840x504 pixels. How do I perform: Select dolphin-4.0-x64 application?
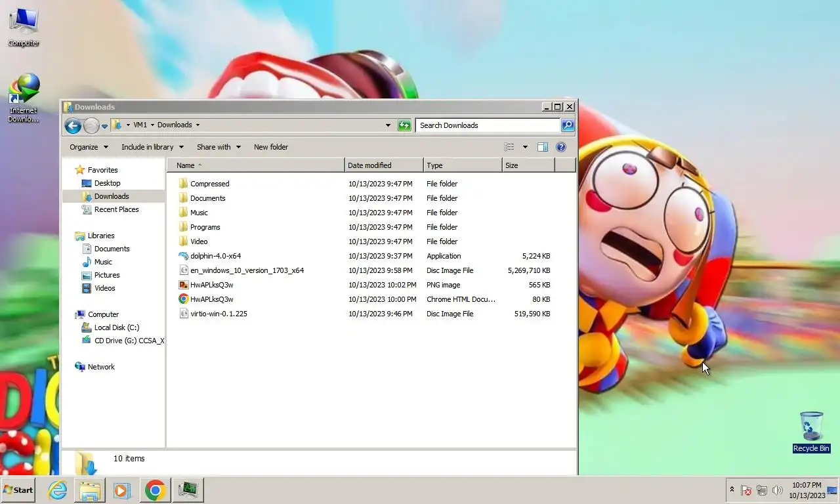pos(215,256)
